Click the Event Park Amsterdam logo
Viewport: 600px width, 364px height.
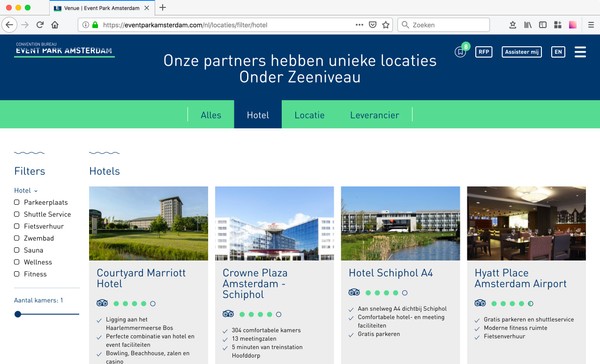[64, 49]
